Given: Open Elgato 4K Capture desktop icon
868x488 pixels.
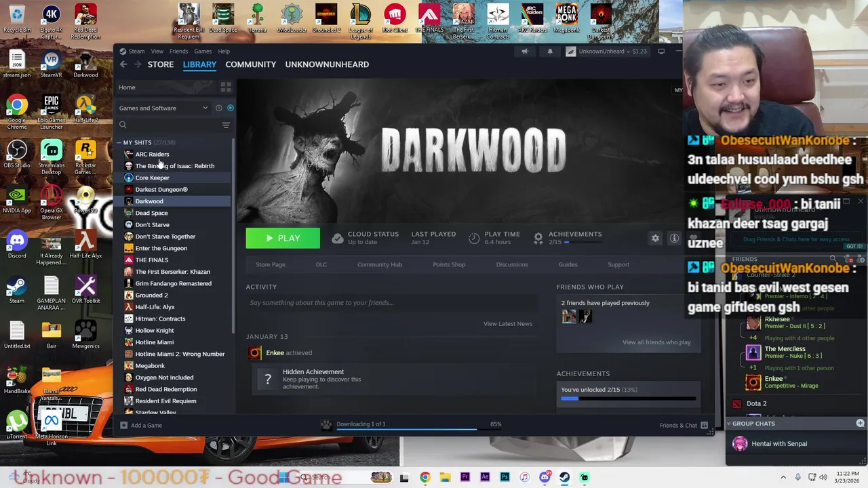Looking at the screenshot, I should (x=51, y=22).
